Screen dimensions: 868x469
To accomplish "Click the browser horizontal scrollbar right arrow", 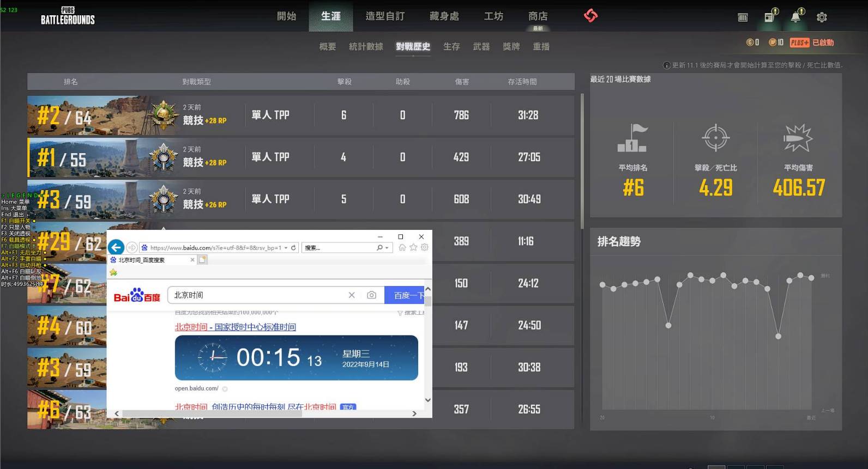I will click(x=414, y=413).
